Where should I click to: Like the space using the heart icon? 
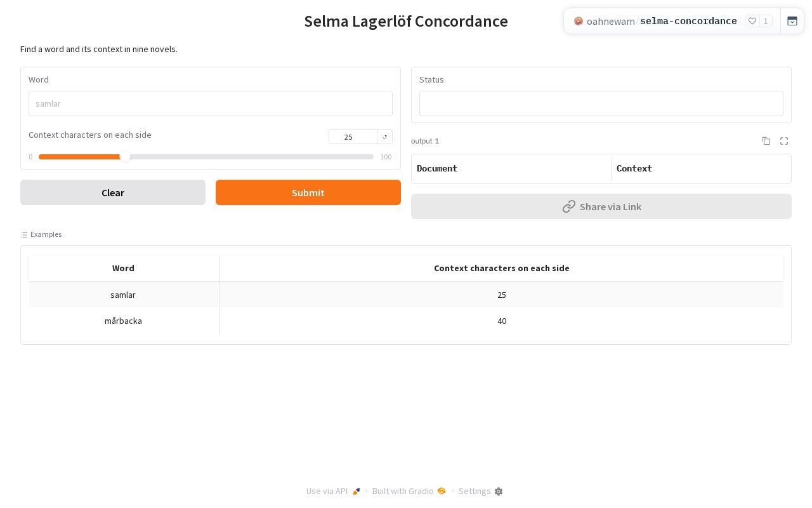752,21
